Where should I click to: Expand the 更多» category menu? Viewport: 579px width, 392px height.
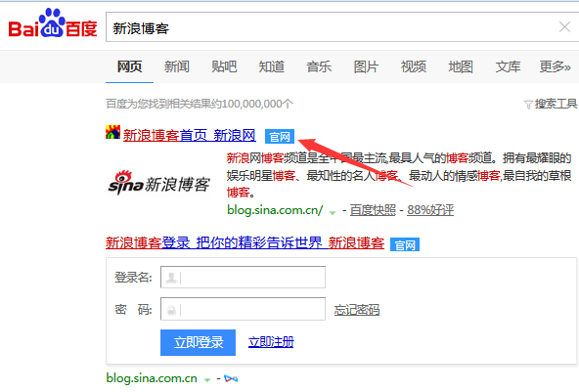point(555,66)
